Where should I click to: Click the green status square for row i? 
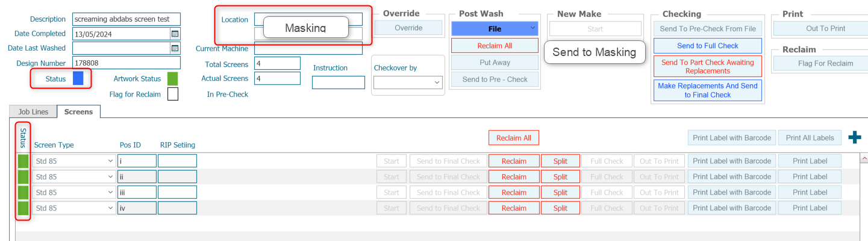23,161
